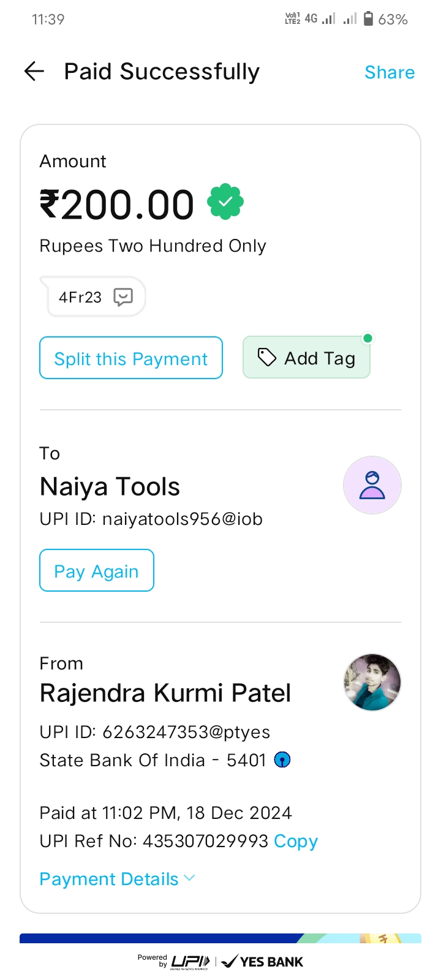Screen dimensions: 441x980
Task: View Rajendra Kurmi Patel profile photo
Action: [x=372, y=682]
